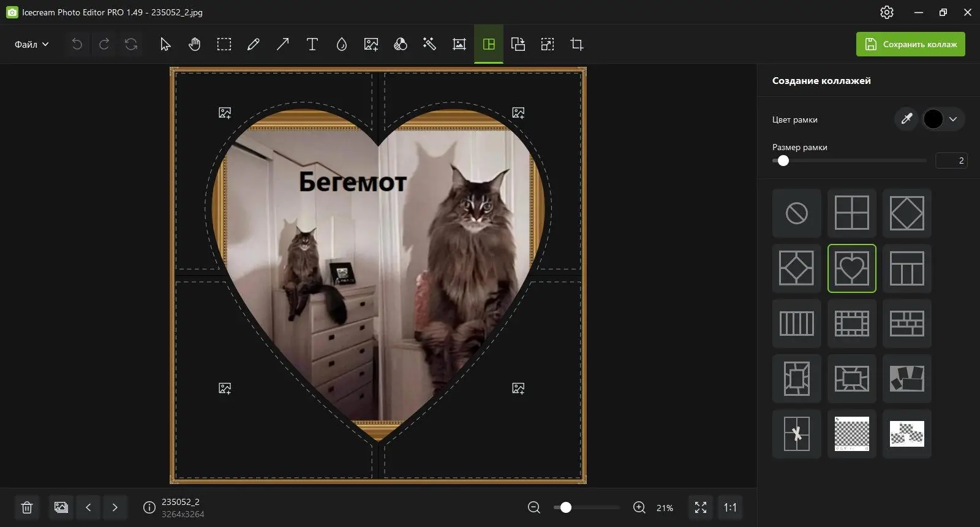Choose the arrow drawing tool
980x527 pixels.
[282, 44]
